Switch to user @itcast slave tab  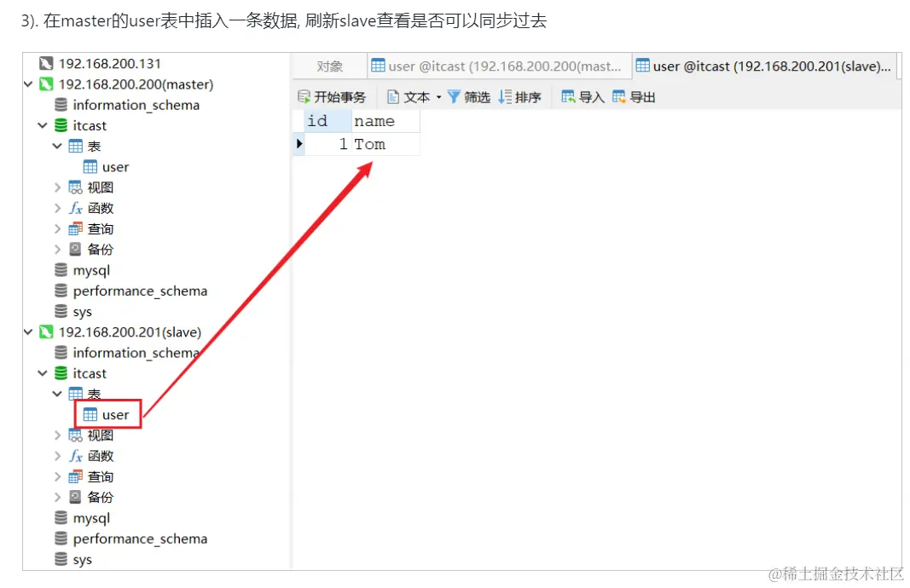click(765, 66)
